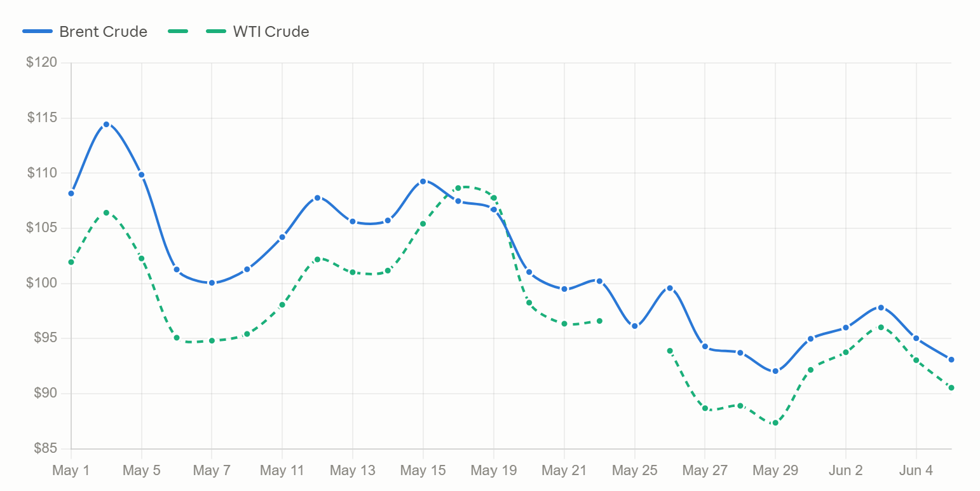Click the May 13 x-axis label
Viewport: 980px width, 491px height.
(x=353, y=471)
